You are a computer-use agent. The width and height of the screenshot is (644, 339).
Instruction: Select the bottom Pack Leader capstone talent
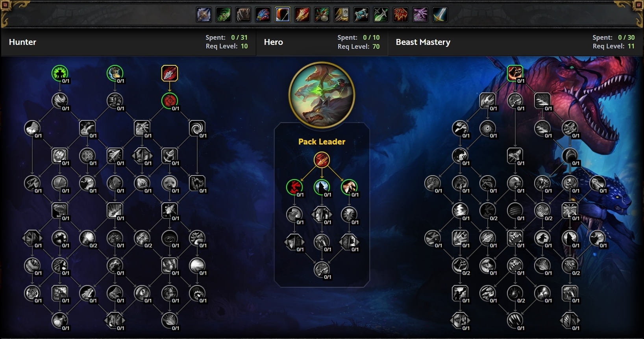[x=322, y=270]
